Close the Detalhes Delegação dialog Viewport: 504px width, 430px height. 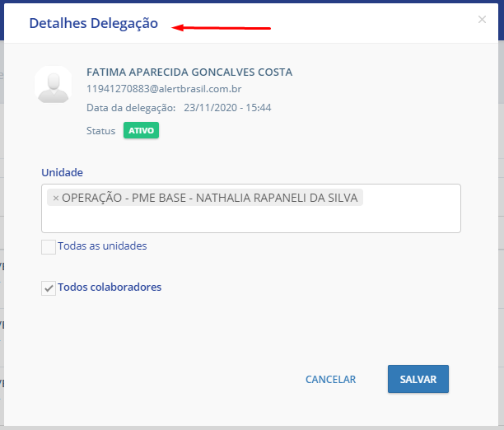click(x=482, y=20)
